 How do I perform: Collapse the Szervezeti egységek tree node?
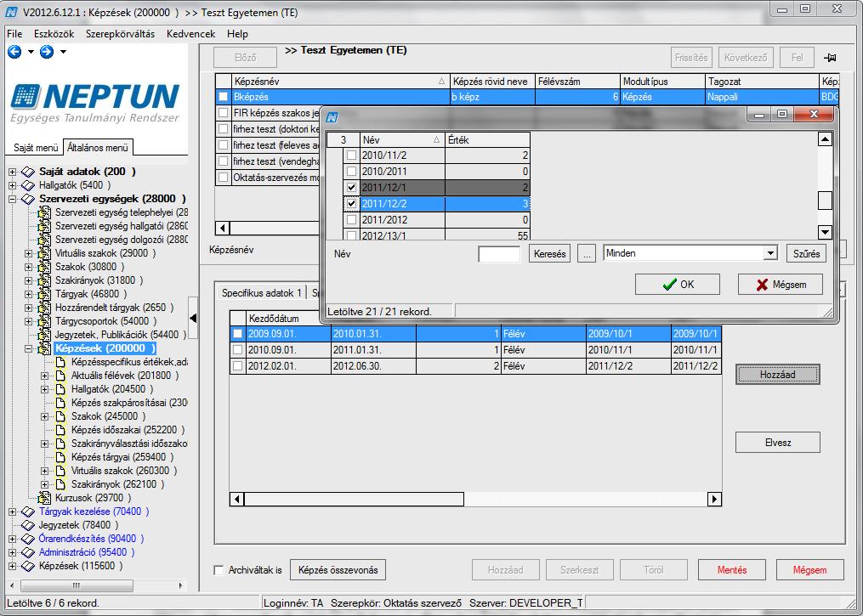(12, 199)
